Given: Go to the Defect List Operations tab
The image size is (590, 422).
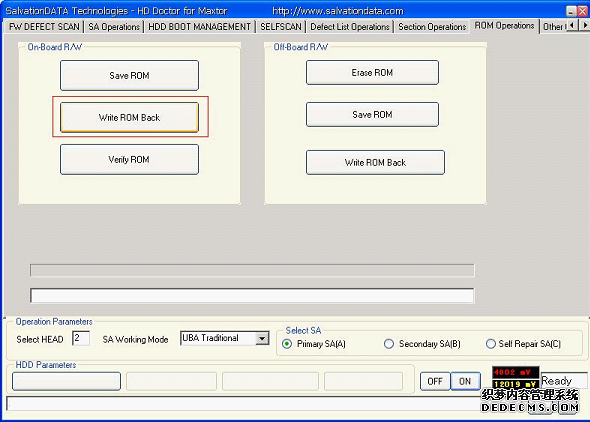Looking at the screenshot, I should (350, 27).
